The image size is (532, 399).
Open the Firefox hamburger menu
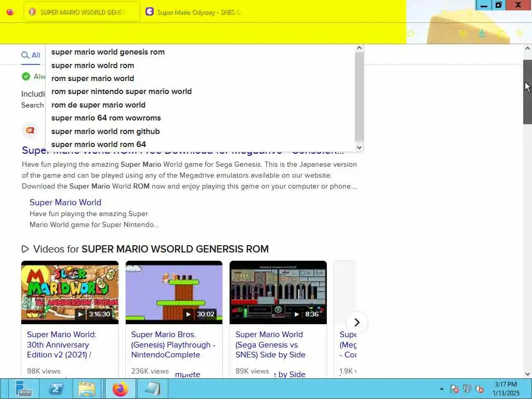coord(520,33)
